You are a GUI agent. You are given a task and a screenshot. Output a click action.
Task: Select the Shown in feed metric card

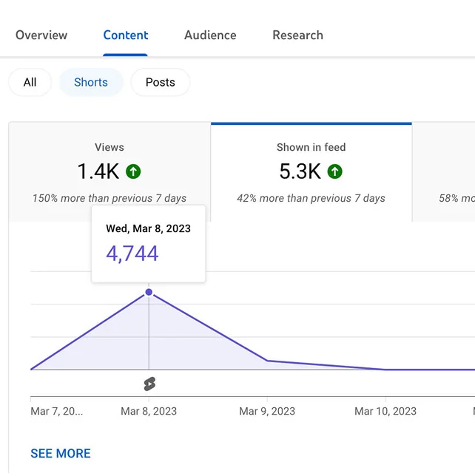click(311, 171)
